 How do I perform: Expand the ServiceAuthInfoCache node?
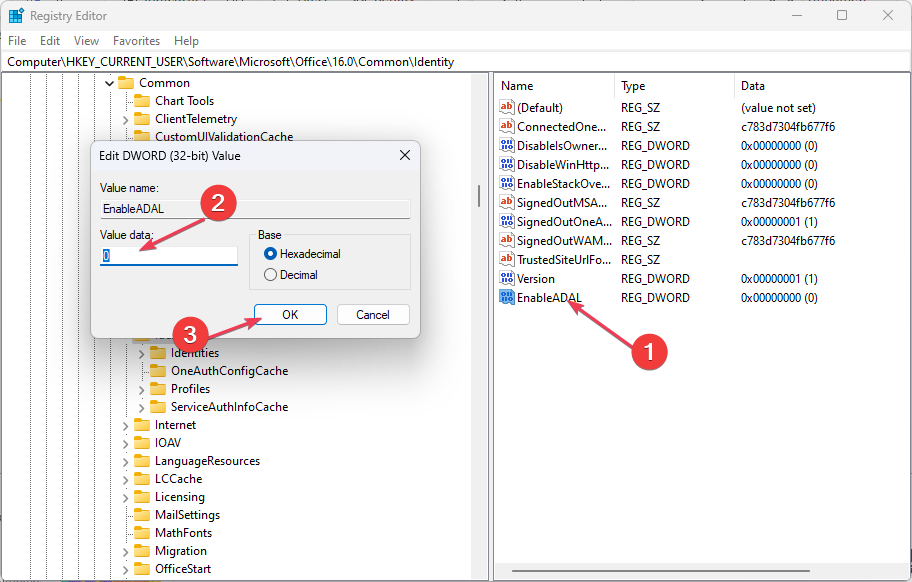[x=141, y=408]
